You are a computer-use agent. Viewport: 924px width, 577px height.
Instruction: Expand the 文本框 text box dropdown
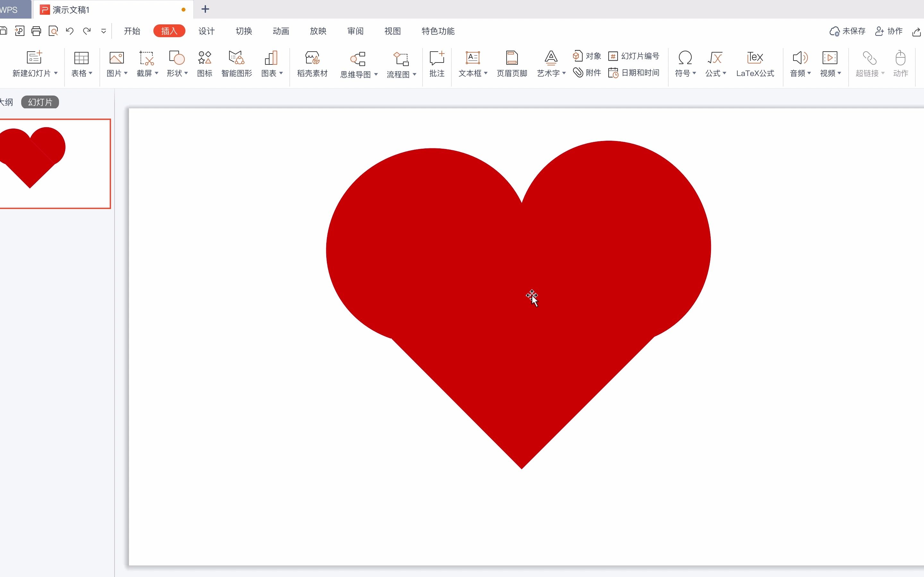pyautogui.click(x=486, y=73)
